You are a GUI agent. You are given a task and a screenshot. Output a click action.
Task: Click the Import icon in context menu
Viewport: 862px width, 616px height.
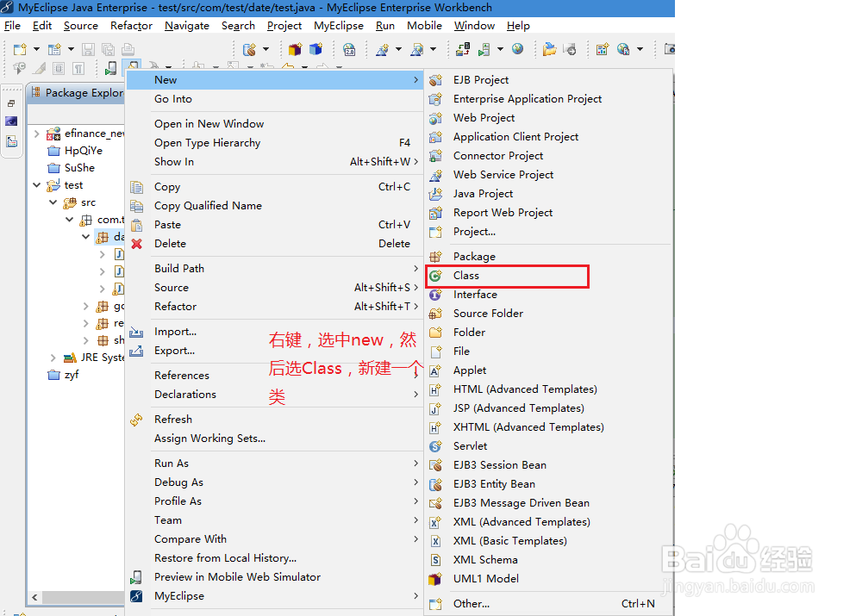(x=136, y=332)
